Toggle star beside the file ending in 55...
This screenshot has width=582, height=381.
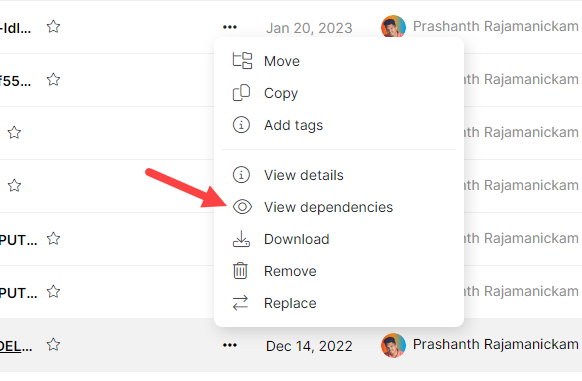[53, 79]
